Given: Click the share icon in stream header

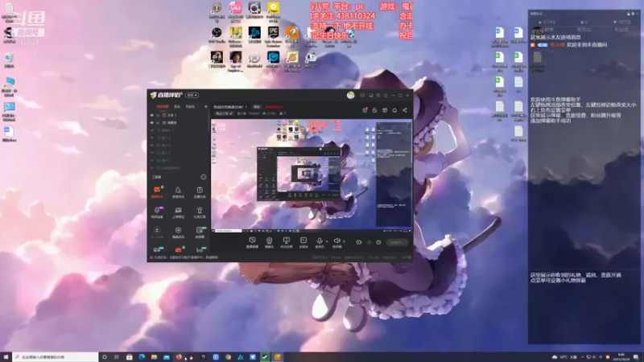Looking at the screenshot, I should click(405, 110).
